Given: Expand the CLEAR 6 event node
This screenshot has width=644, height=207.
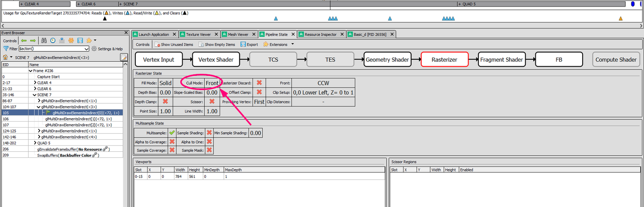Looking at the screenshot, I should pyautogui.click(x=35, y=88).
